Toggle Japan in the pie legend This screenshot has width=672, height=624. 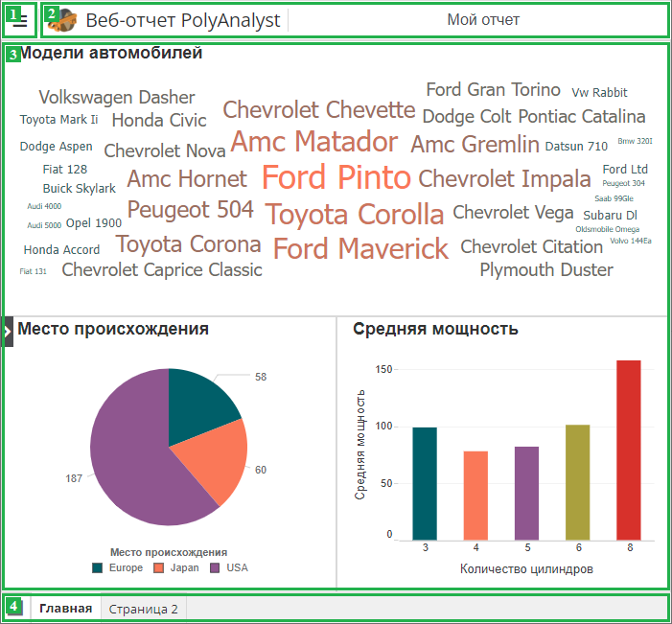point(176,567)
